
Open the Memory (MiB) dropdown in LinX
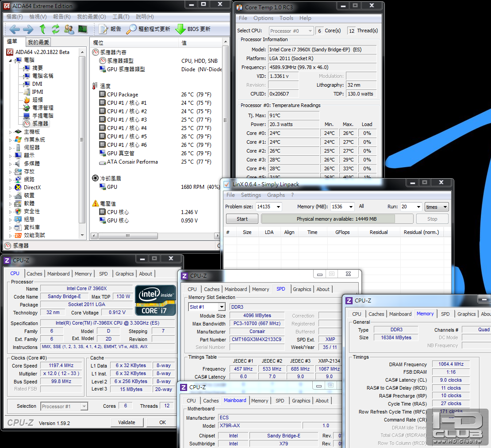point(351,207)
